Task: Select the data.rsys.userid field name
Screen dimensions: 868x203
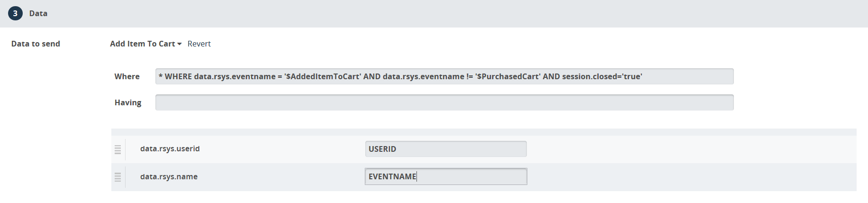Action: [x=170, y=149]
